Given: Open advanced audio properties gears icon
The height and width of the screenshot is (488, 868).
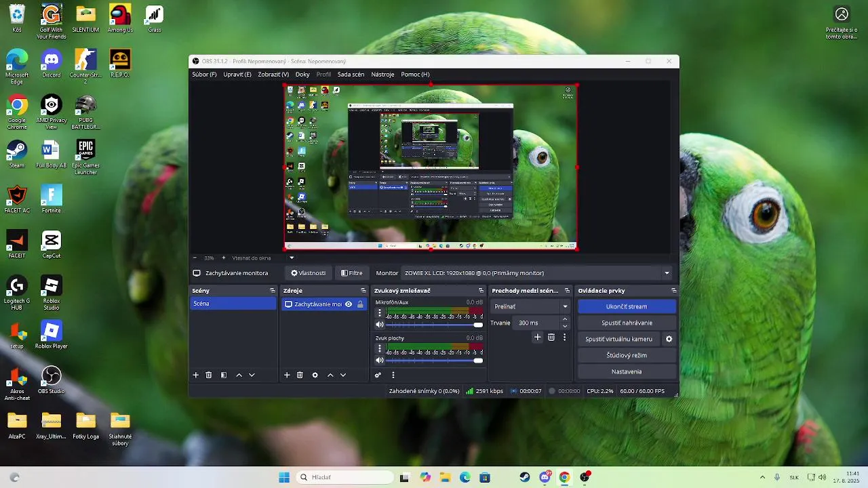Looking at the screenshot, I should [378, 375].
